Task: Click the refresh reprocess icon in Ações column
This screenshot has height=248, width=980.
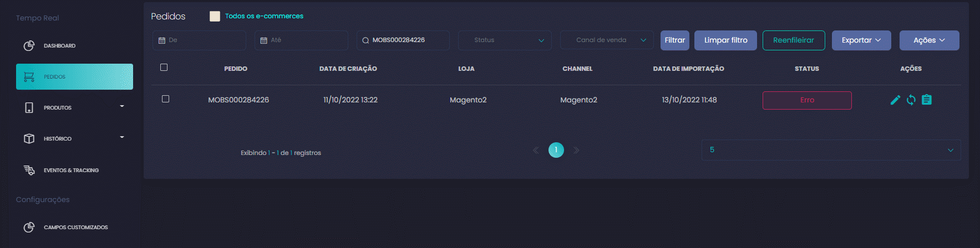Action: click(x=911, y=100)
